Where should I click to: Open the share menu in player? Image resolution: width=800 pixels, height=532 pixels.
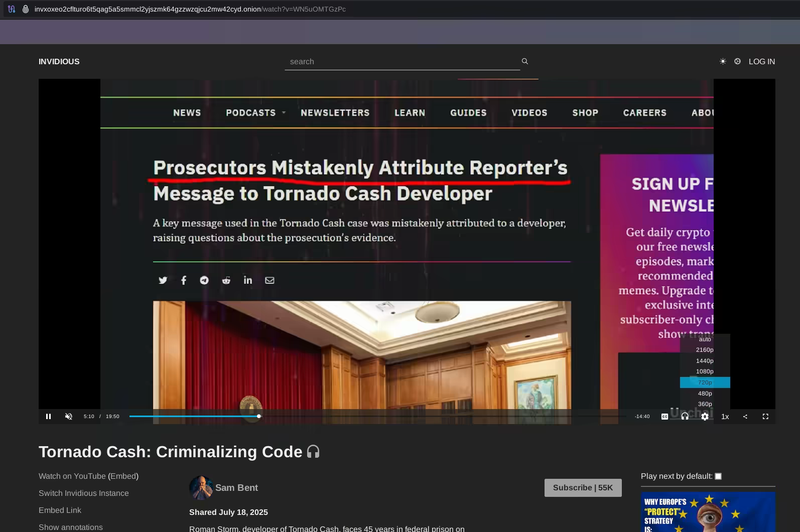coord(745,417)
